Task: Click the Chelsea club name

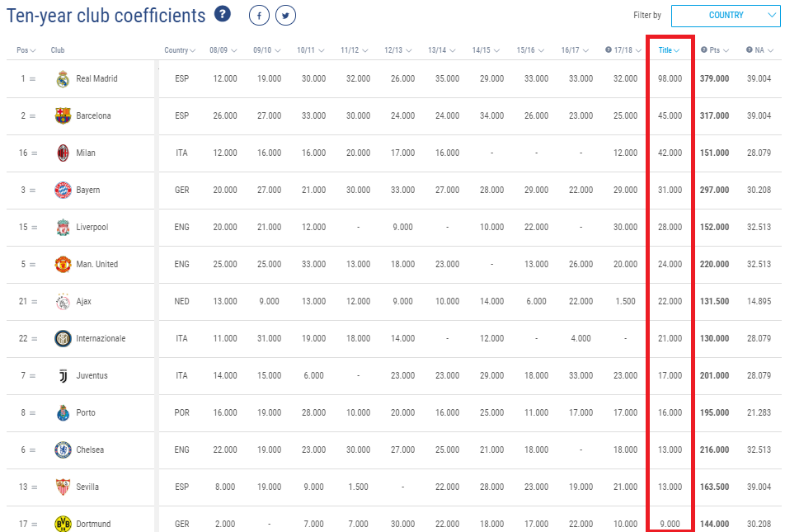Action: [x=92, y=450]
